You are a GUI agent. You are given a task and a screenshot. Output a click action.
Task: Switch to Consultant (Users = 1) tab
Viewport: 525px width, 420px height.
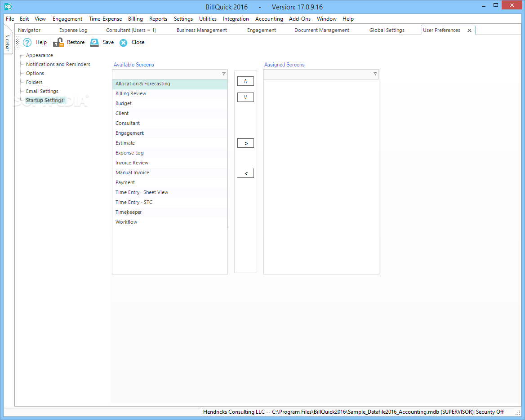coord(131,30)
